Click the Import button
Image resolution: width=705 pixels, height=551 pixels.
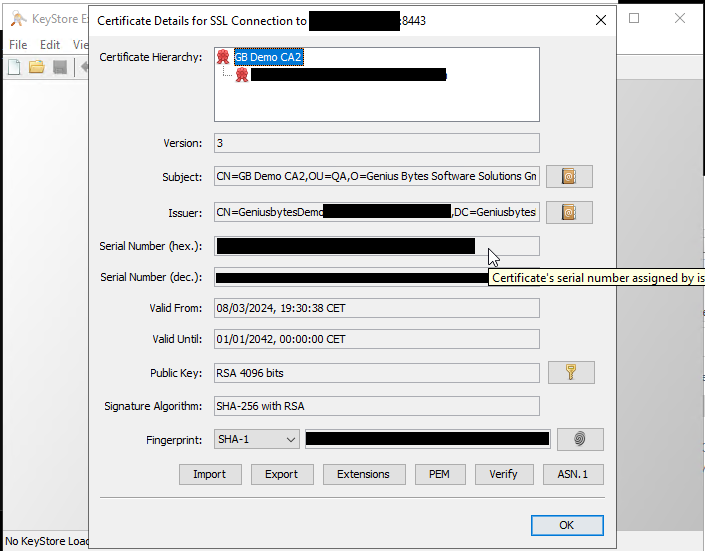coord(210,474)
